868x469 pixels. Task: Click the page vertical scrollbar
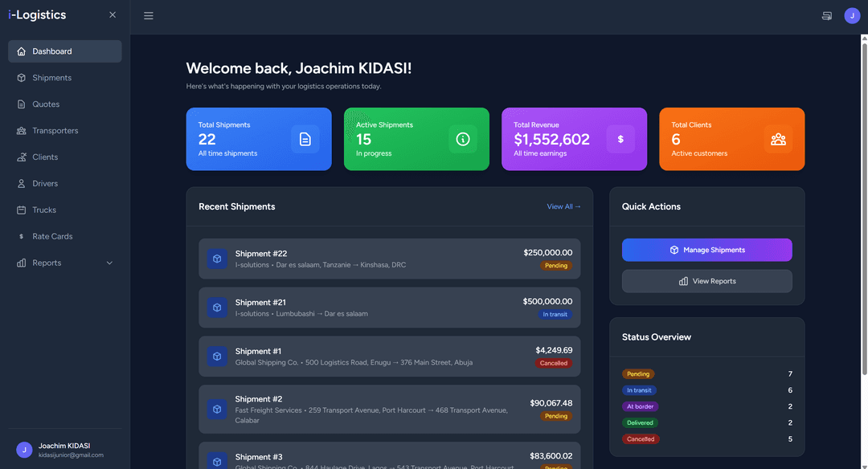click(864, 201)
